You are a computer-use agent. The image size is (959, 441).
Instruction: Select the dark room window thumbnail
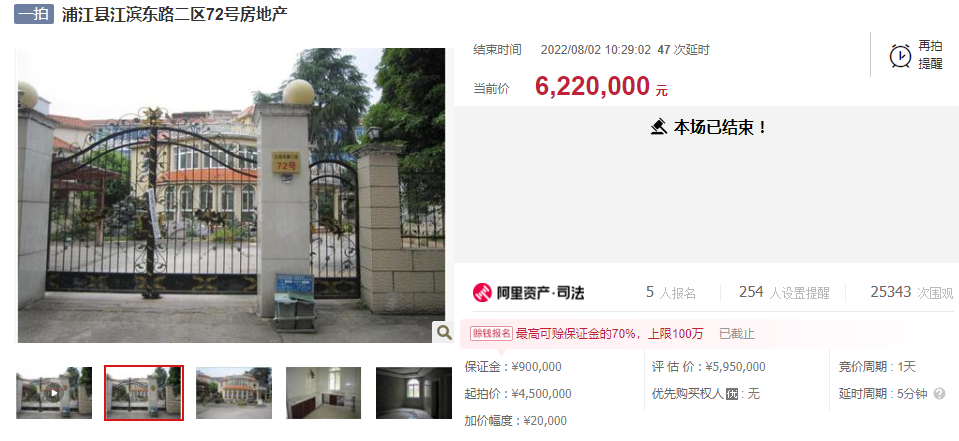coord(413,393)
